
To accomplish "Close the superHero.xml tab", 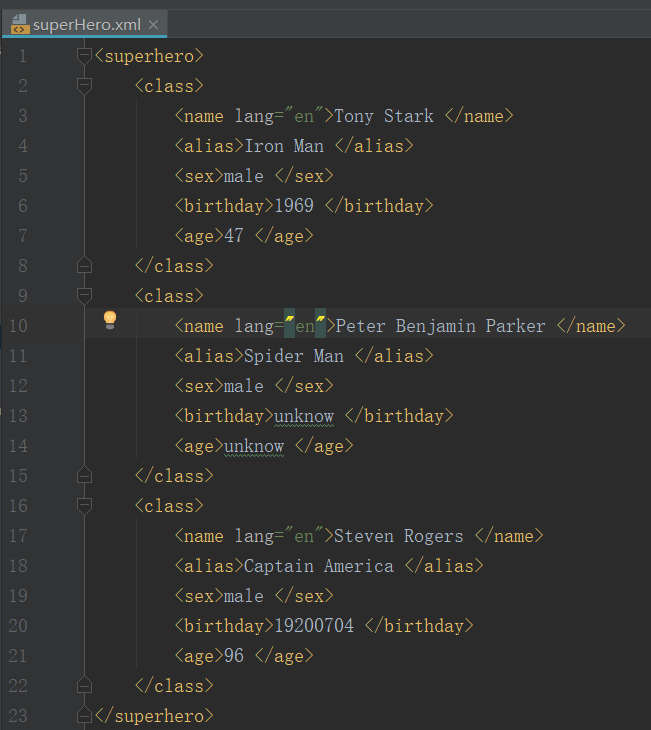I will tap(153, 25).
